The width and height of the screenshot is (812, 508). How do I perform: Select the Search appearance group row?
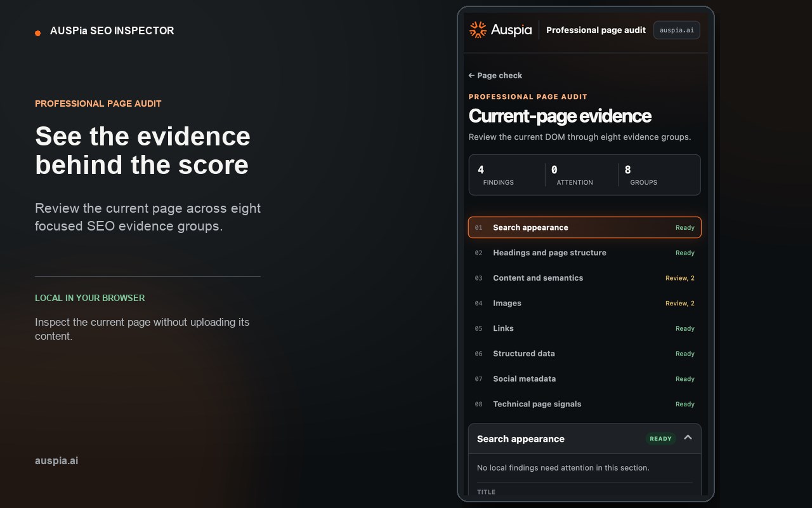click(x=585, y=227)
